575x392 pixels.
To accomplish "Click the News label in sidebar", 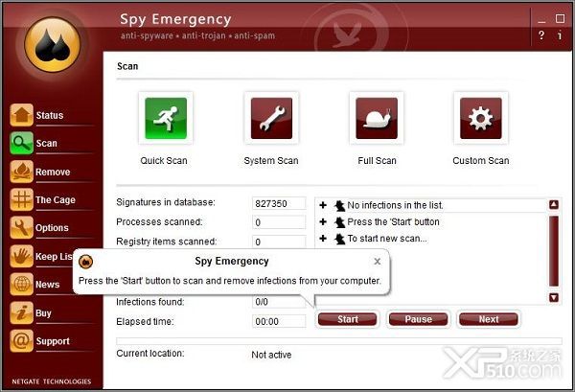I will point(47,285).
